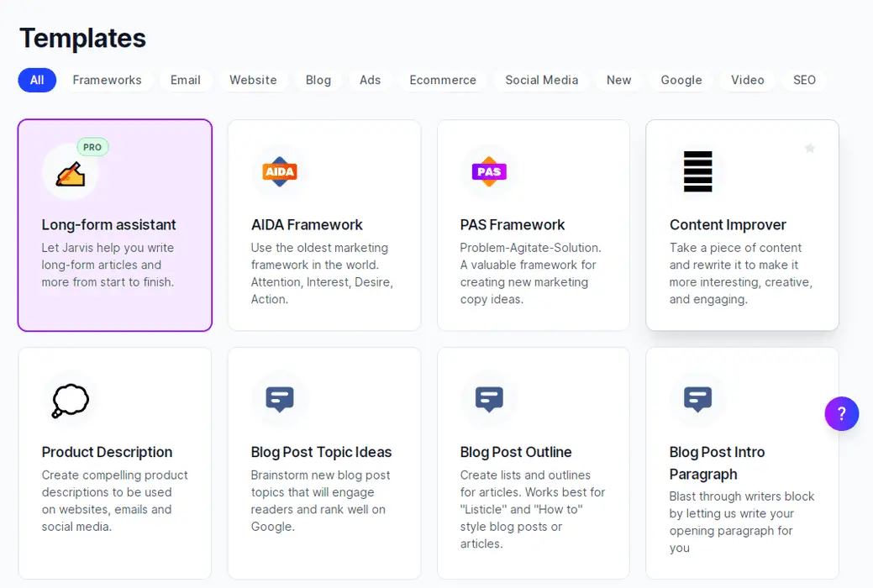Click the PRO badge on Long-form assistant
The height and width of the screenshot is (588, 873).
click(x=92, y=147)
